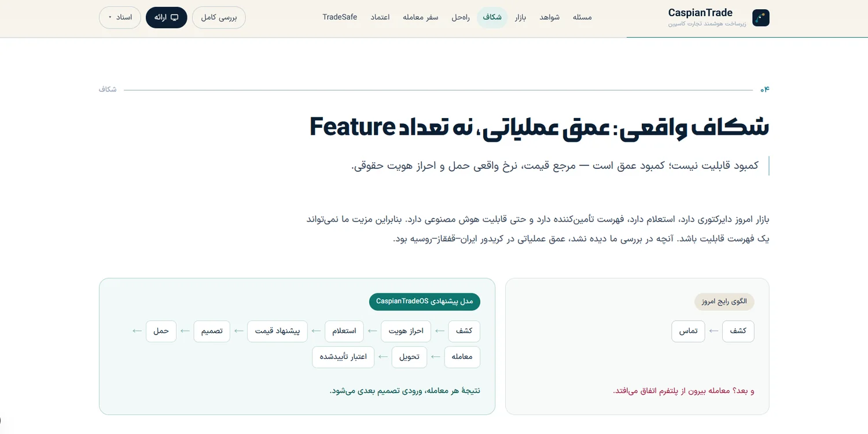Viewport: 868px width, 434px height.
Task: Select the active شکاف nav item
Action: point(492,17)
